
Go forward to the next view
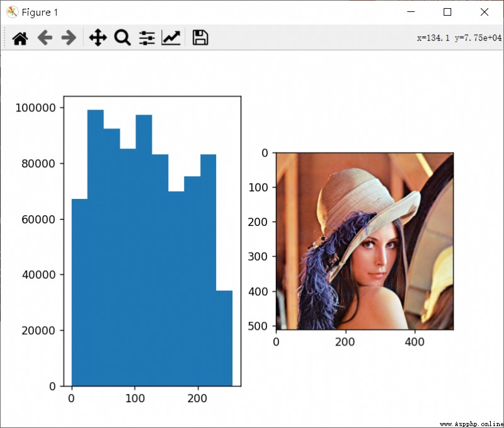(x=69, y=38)
